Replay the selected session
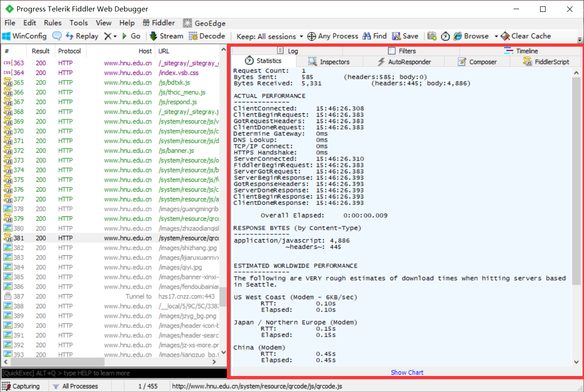Viewport: 584px width, 392px height. pyautogui.click(x=82, y=36)
